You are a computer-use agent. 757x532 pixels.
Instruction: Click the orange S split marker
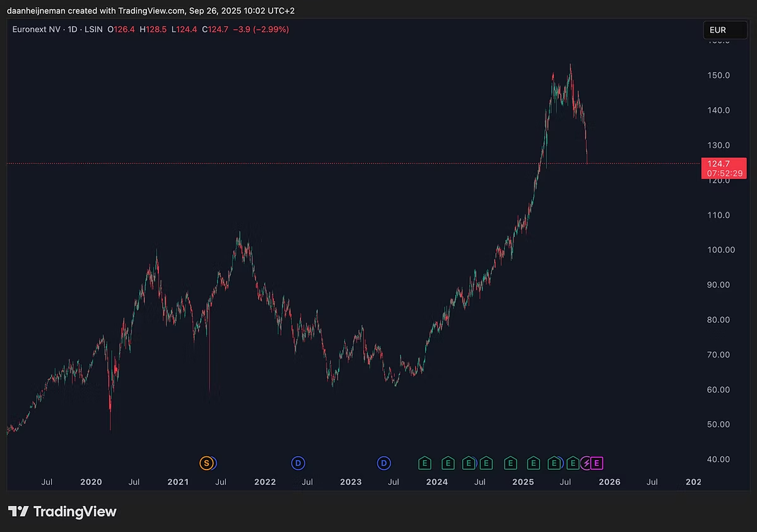(x=206, y=463)
